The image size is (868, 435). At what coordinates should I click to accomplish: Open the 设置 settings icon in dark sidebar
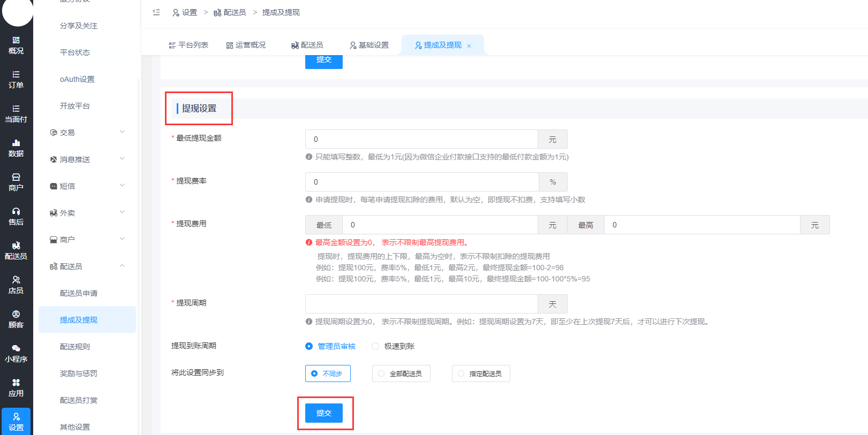[16, 422]
